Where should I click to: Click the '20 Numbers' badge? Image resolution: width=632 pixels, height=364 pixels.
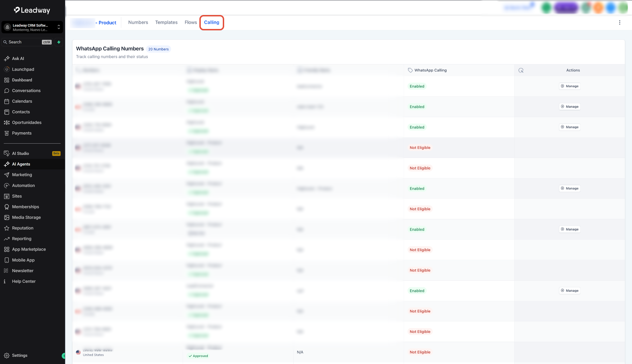pyautogui.click(x=159, y=49)
